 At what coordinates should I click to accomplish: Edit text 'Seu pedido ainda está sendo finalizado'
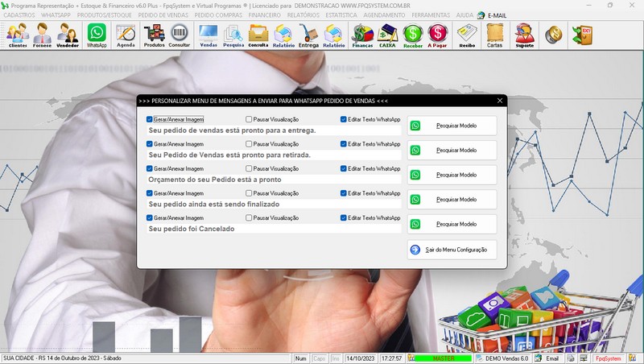(x=274, y=205)
